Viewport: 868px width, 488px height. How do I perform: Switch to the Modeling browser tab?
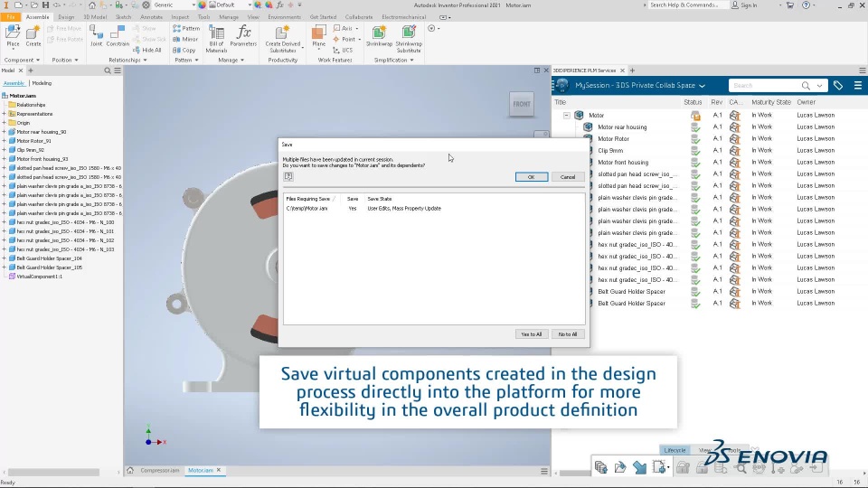pos(42,83)
